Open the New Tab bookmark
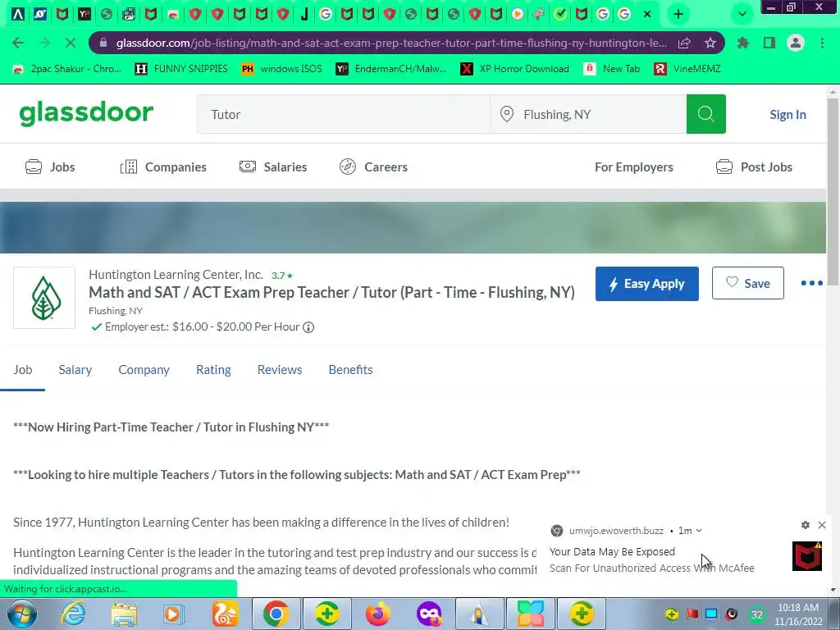The height and width of the screenshot is (630, 840). [x=611, y=69]
